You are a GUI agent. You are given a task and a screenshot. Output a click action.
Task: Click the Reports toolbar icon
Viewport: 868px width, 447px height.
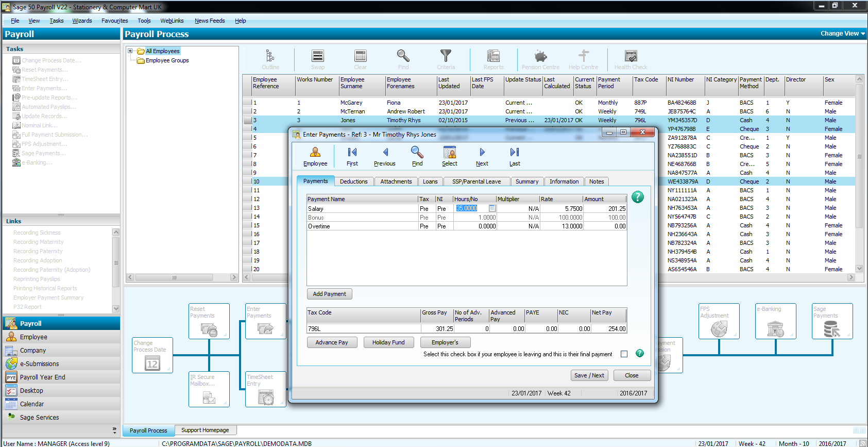(x=493, y=59)
